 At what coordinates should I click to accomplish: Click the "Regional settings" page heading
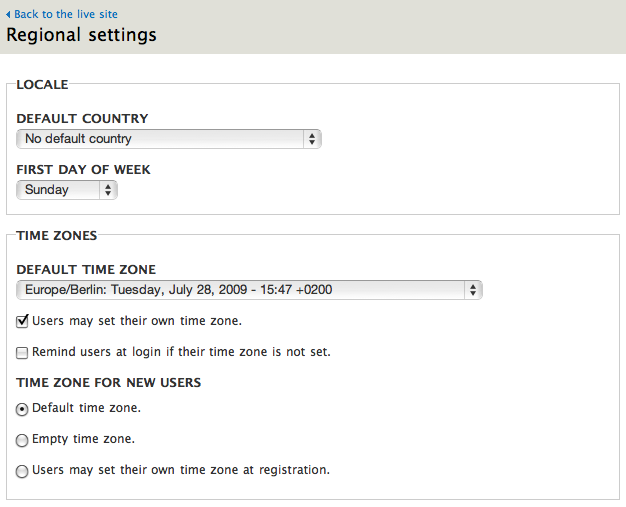pyautogui.click(x=81, y=35)
